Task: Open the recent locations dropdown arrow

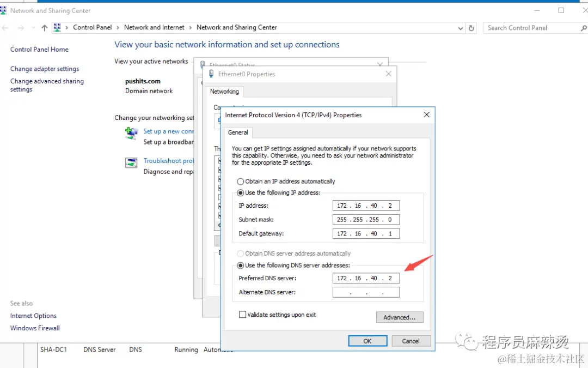Action: point(33,28)
